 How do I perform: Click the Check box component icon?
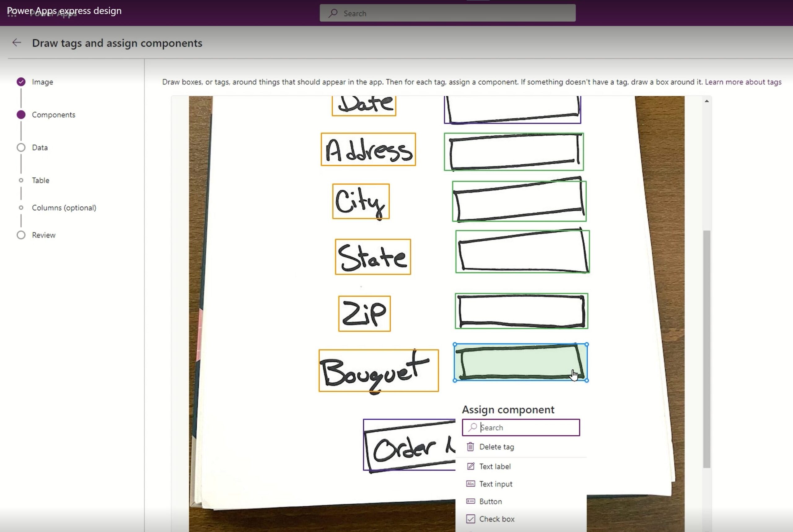pos(471,519)
